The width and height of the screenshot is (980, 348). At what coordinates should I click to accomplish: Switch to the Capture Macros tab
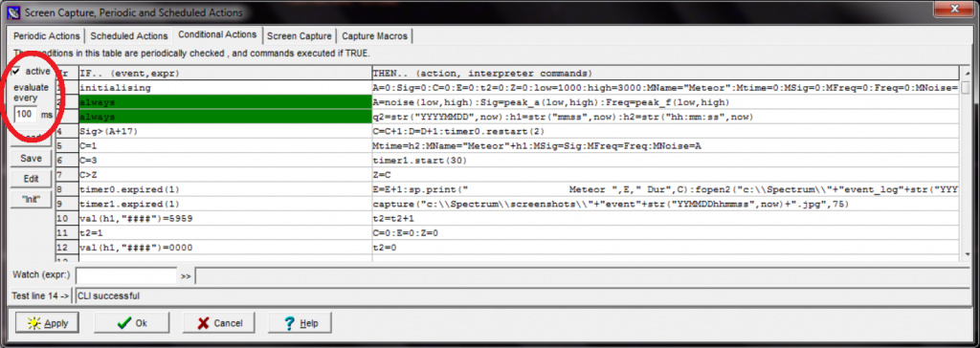click(x=374, y=36)
